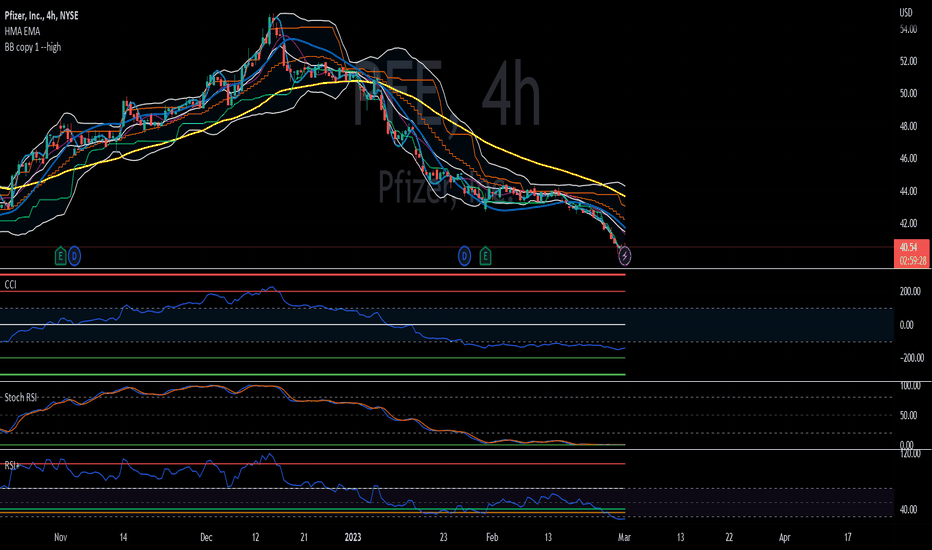
Task: Open the late-January earnings E marker
Action: [486, 257]
